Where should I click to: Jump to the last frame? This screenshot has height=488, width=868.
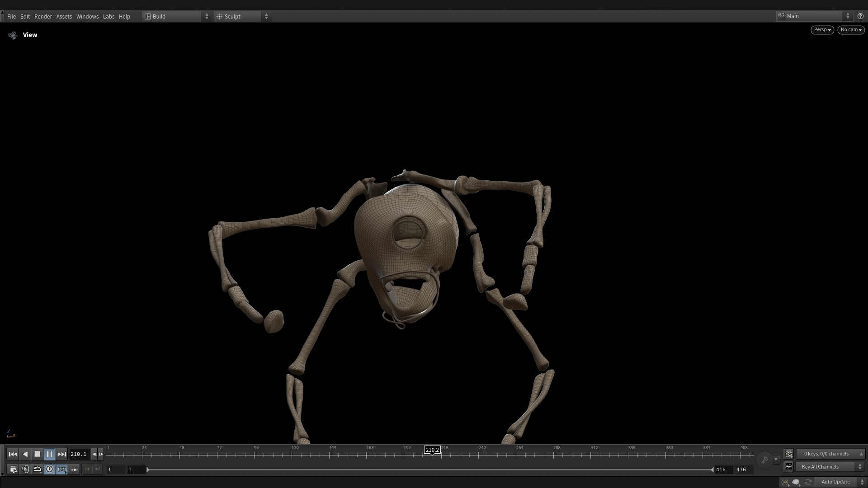(62, 454)
